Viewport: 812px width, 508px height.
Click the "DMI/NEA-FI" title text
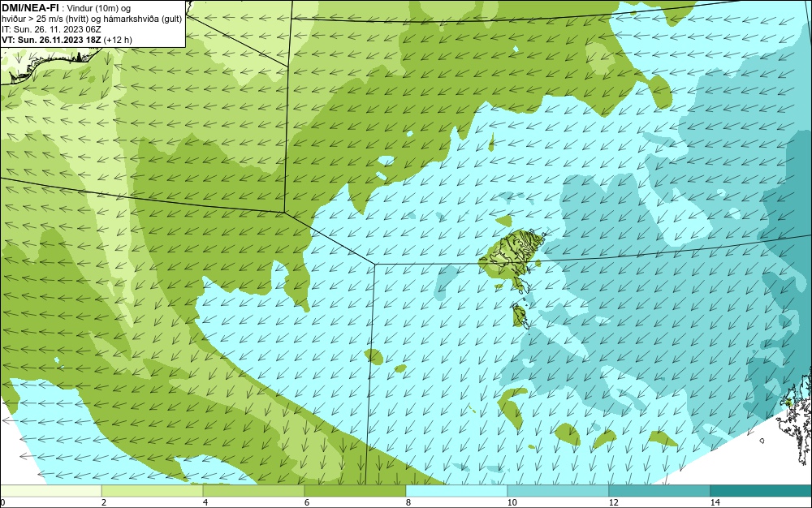[30, 7]
